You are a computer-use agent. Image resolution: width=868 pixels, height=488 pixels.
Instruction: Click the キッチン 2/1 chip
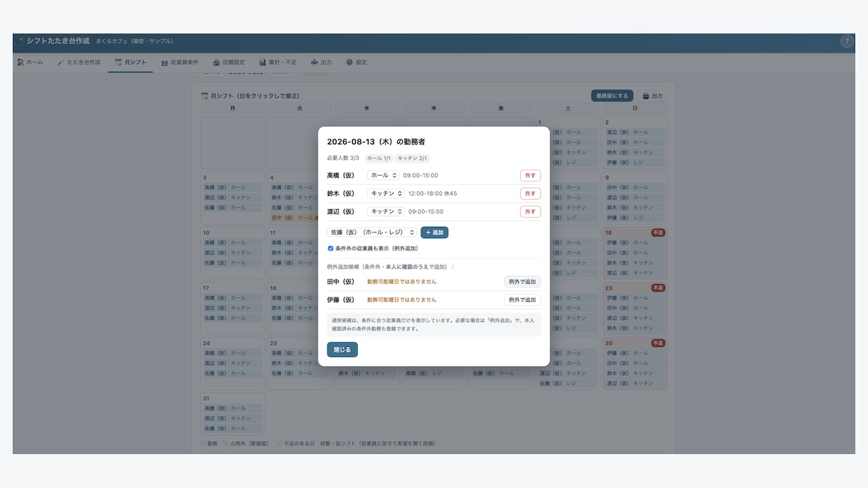(x=413, y=159)
